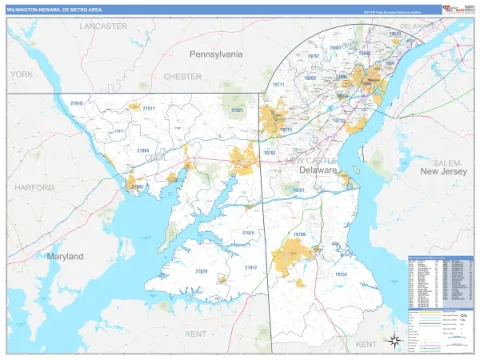The image size is (480, 360).
Task: Select the 'Maryland' state label
Action: [x=65, y=256]
